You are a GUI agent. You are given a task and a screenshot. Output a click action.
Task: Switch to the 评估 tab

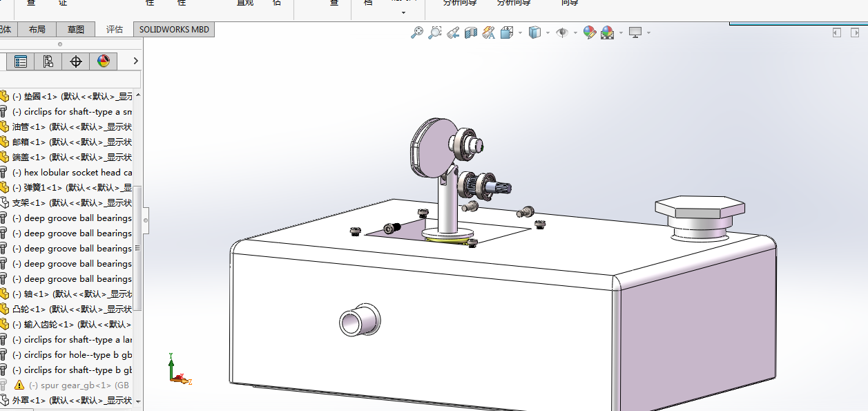115,29
